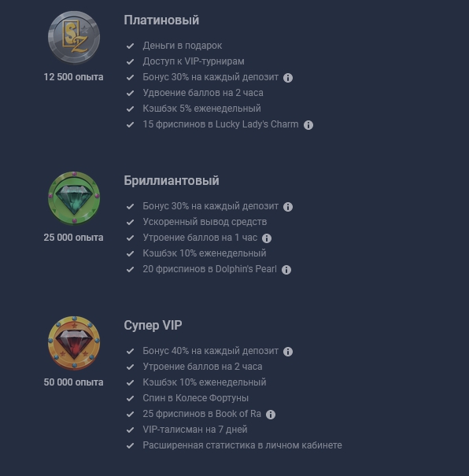Click the Platinum SZ coin badge

(x=74, y=37)
